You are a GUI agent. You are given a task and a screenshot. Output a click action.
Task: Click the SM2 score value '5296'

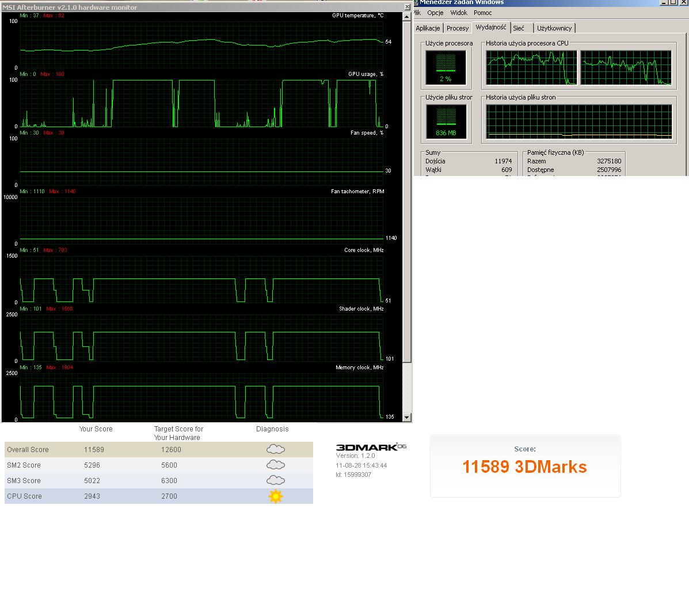tap(92, 465)
